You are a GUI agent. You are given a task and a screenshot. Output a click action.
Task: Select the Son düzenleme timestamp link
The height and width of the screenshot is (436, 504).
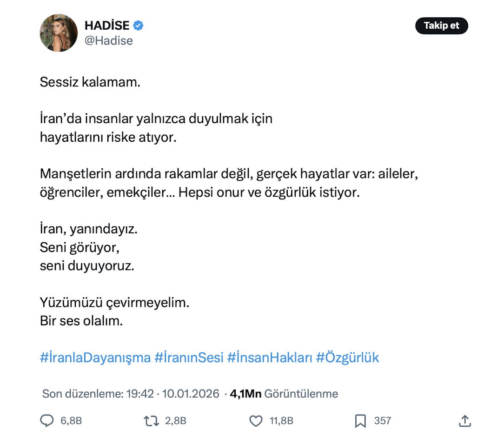pos(128,393)
